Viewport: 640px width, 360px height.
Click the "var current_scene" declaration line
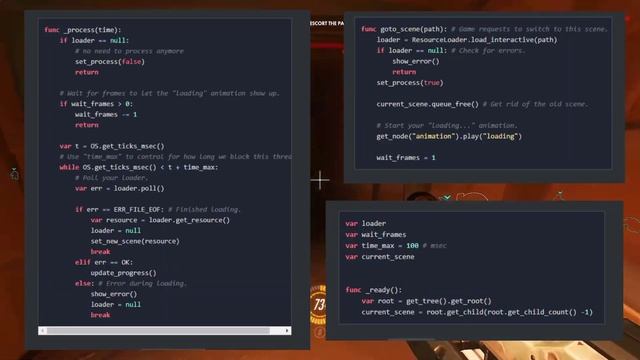coord(380,257)
